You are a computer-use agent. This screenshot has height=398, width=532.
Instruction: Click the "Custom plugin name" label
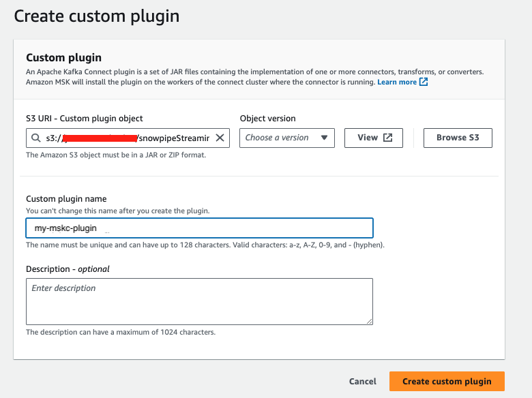pyautogui.click(x=66, y=199)
